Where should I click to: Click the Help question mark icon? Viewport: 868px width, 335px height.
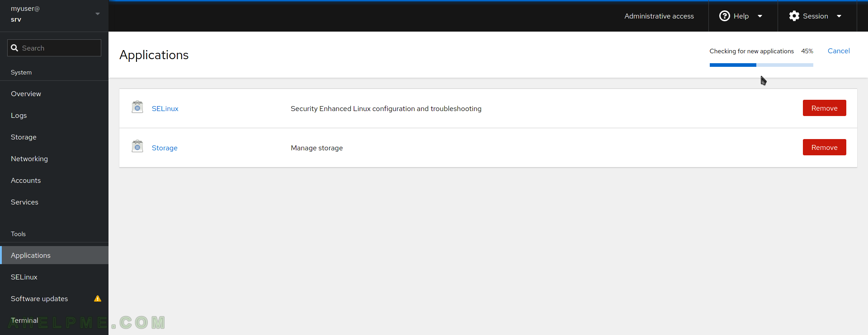(x=725, y=16)
